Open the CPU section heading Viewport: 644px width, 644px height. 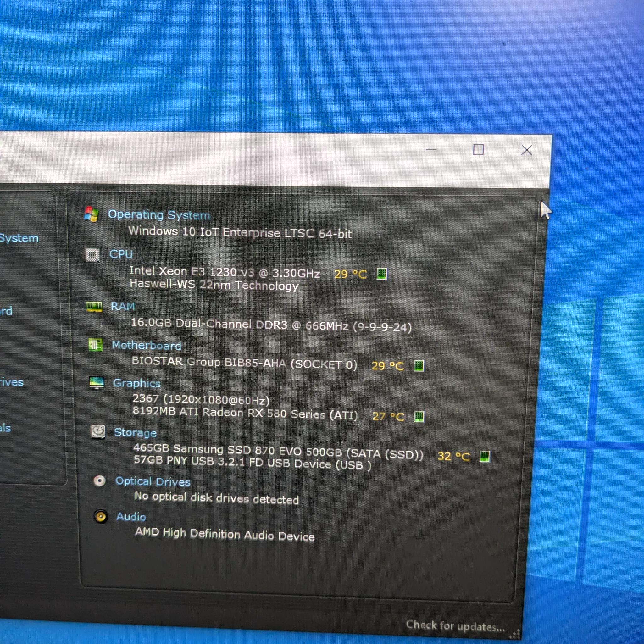[121, 254]
